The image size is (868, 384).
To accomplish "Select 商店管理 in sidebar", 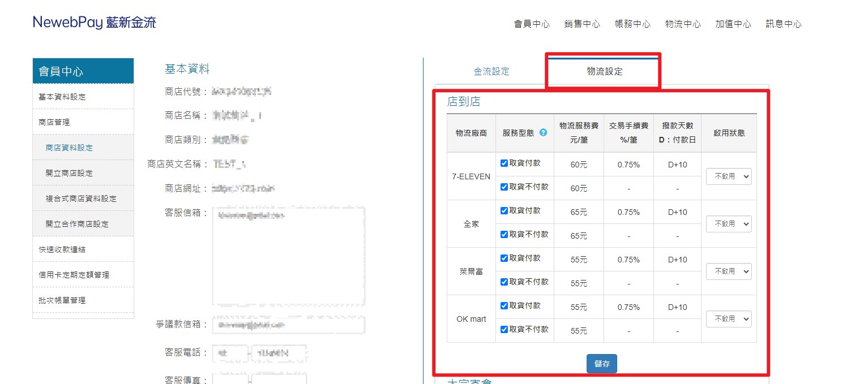I will (x=83, y=122).
